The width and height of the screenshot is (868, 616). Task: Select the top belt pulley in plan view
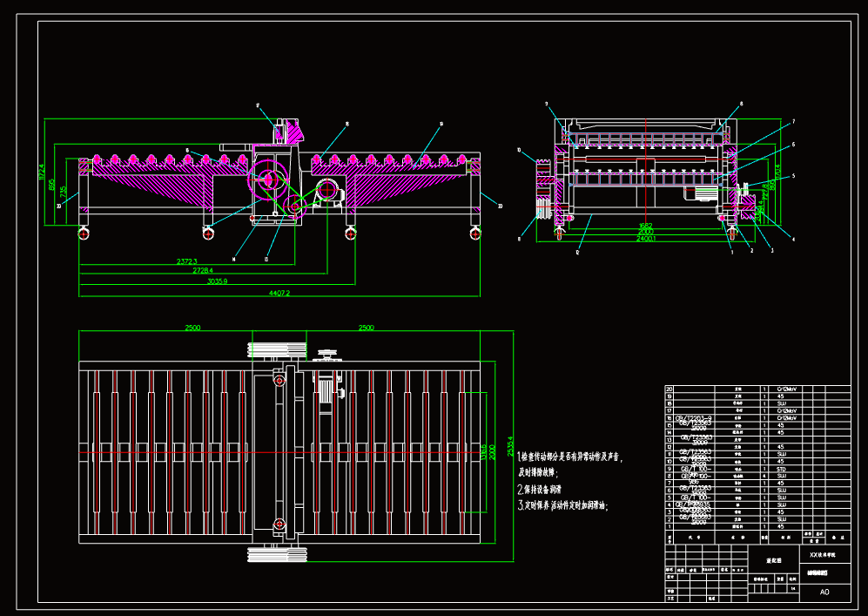click(277, 350)
